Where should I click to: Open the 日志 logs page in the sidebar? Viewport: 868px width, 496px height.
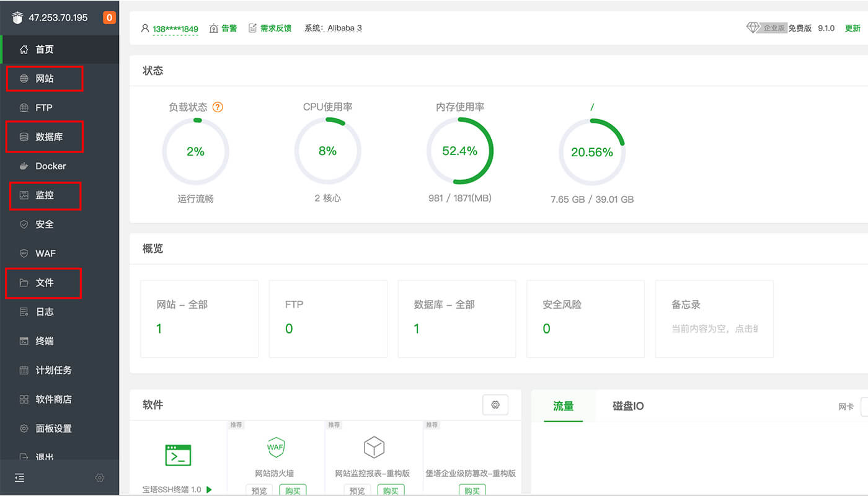pyautogui.click(x=60, y=312)
